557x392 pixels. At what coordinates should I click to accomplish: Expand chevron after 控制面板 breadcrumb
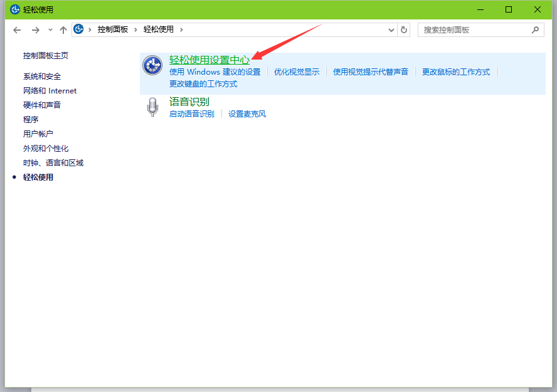coord(135,30)
